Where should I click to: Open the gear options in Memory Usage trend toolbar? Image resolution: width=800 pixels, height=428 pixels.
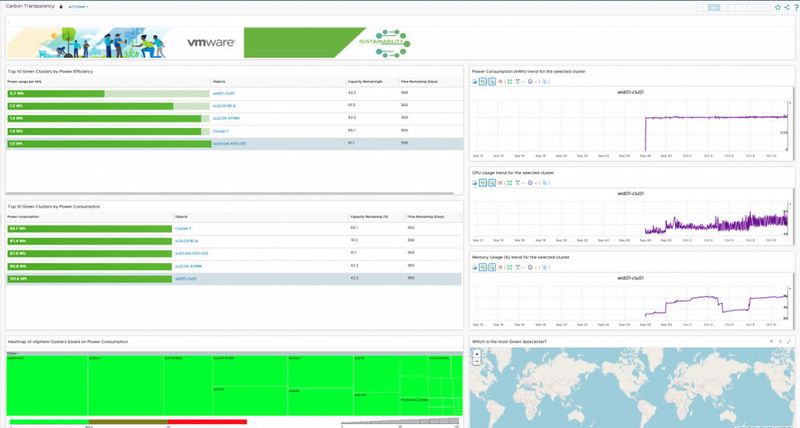coord(530,267)
